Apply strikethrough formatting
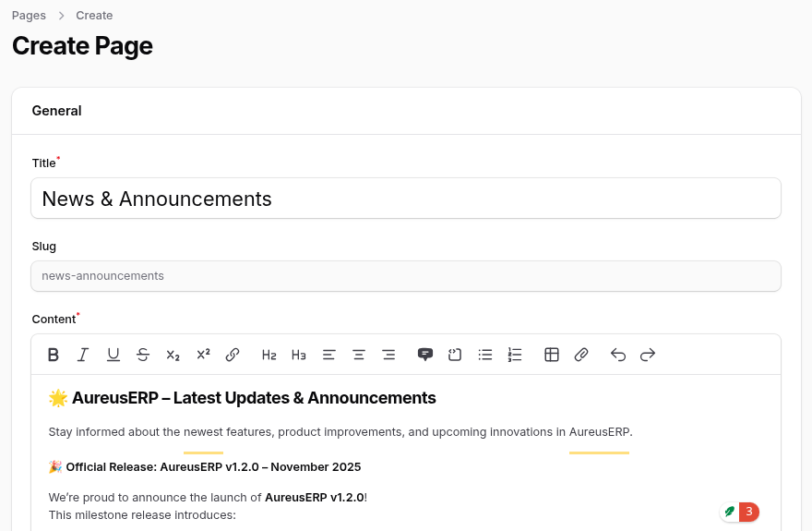 143,355
